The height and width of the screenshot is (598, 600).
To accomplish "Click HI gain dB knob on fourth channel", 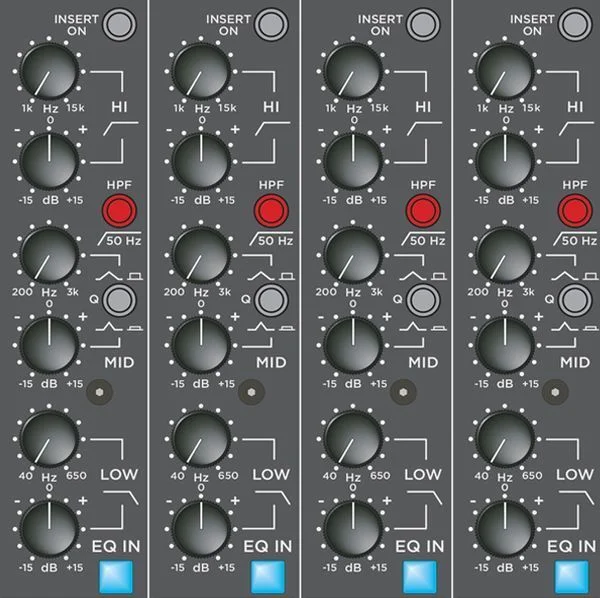I will (505, 161).
